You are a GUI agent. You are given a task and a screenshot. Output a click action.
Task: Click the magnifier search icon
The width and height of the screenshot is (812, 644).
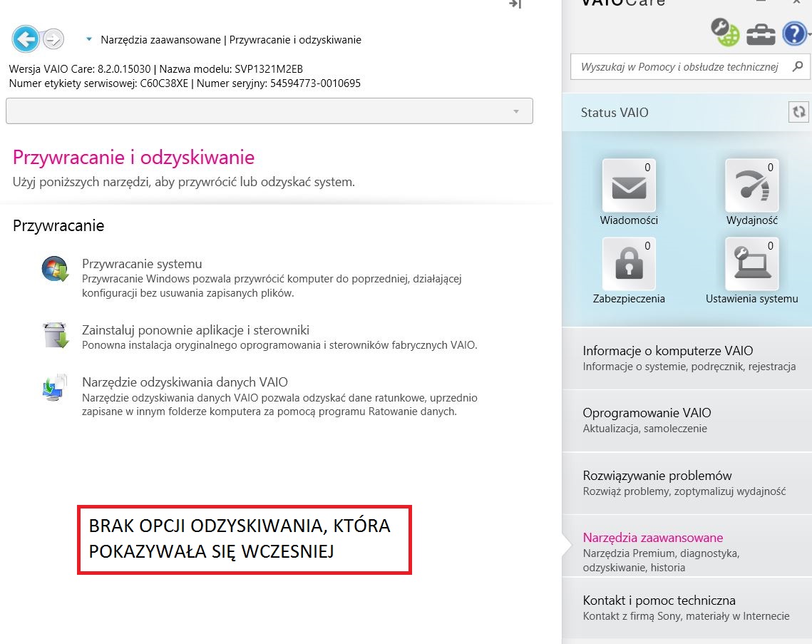coord(798,66)
